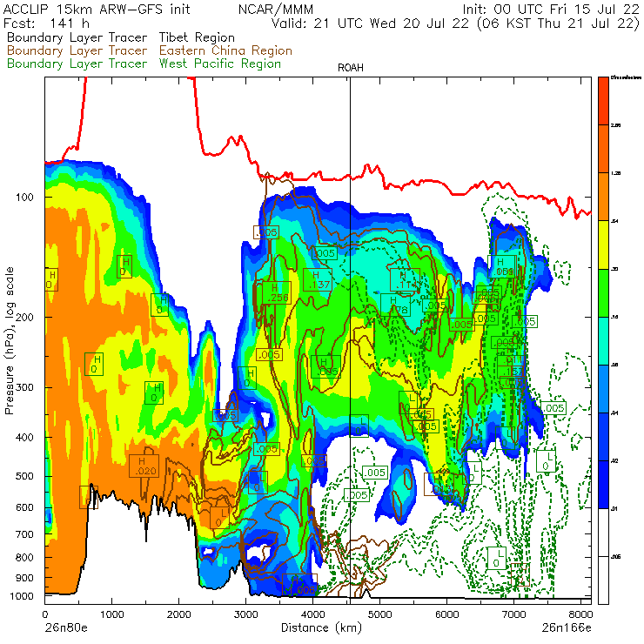
Task: Click the 800 hPa pressure axis label
Action: (x=24, y=557)
